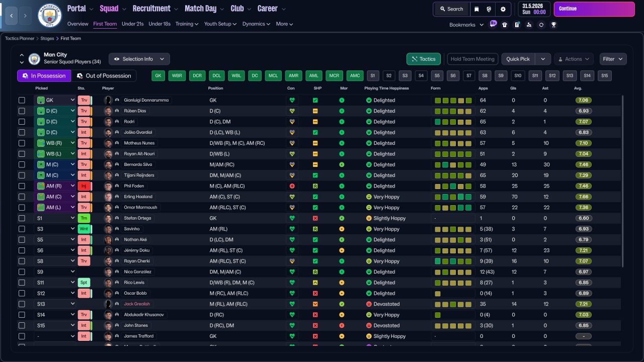Select the AMC position slot
This screenshot has width=644, height=362.
(x=355, y=76)
